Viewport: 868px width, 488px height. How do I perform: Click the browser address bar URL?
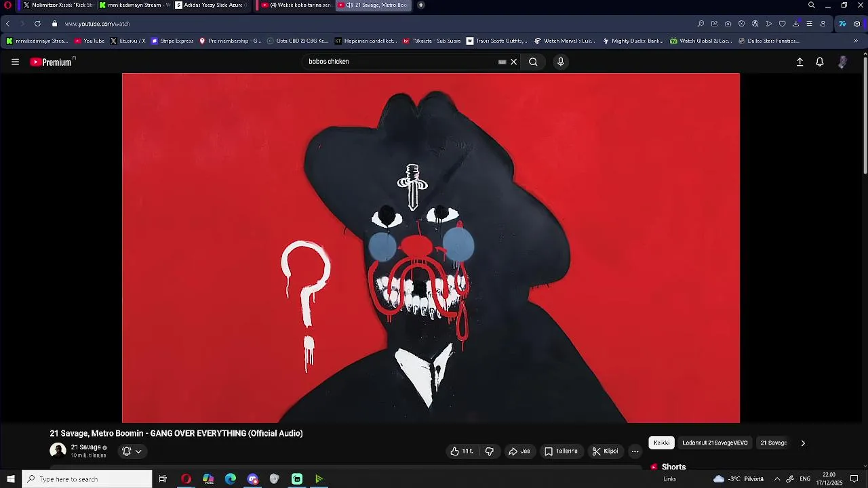tap(97, 24)
